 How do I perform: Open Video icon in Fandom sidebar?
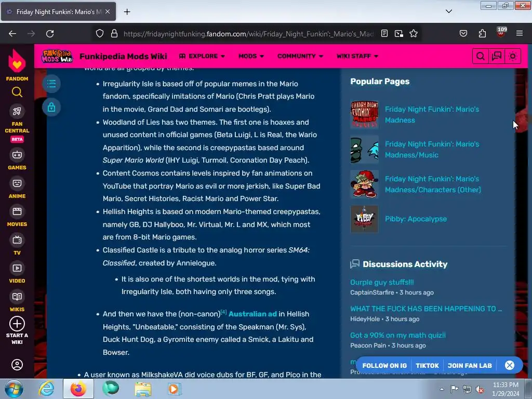pos(17,269)
